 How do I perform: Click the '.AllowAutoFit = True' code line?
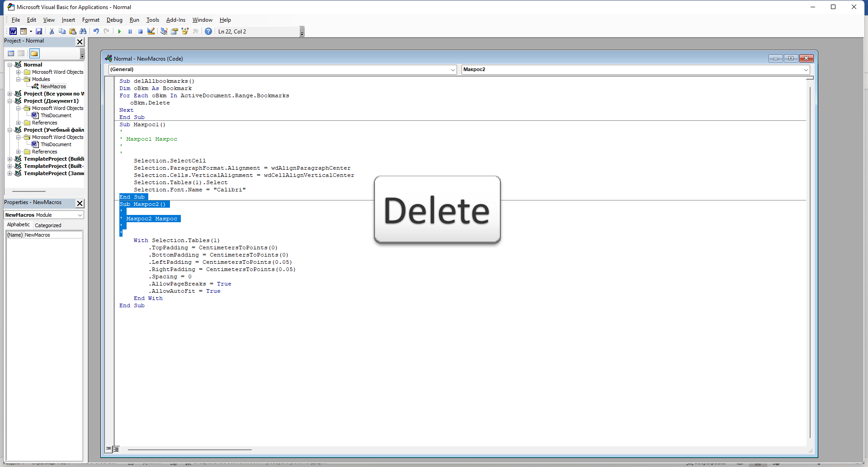click(185, 291)
